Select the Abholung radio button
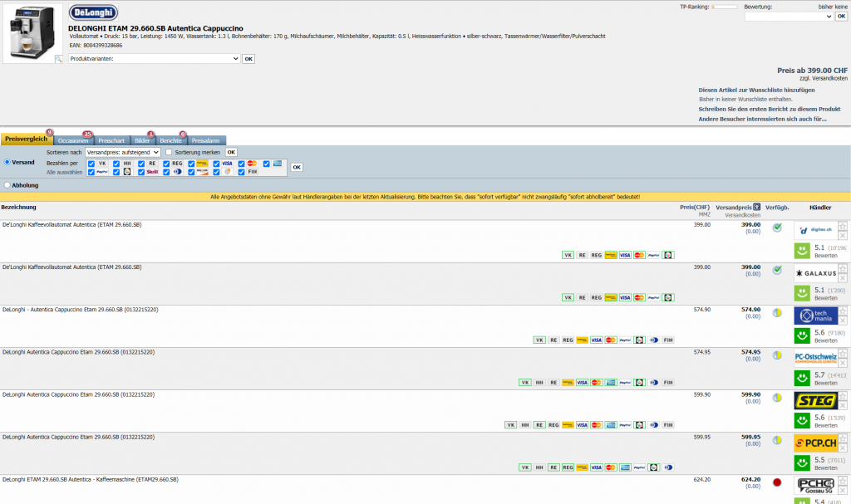The image size is (851, 504). [x=7, y=185]
